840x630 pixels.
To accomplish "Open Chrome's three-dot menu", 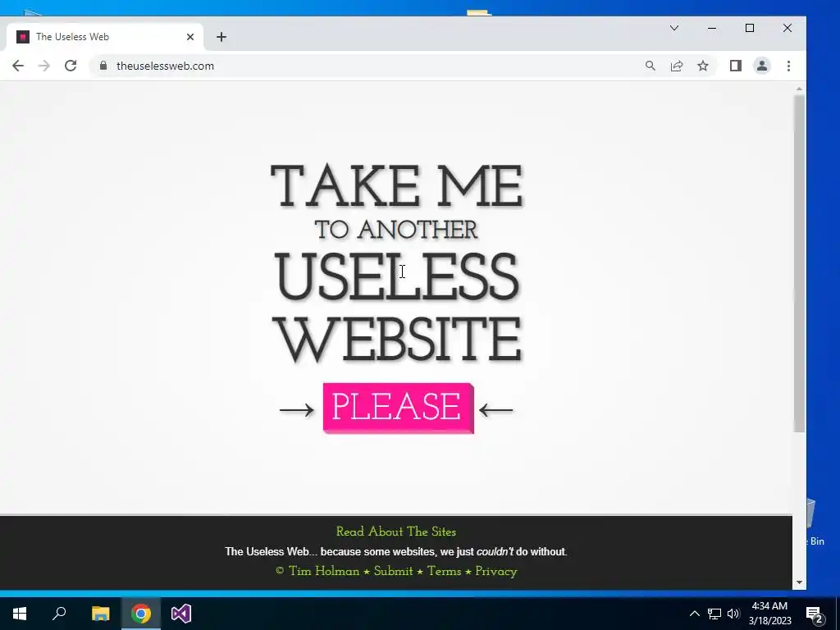I will click(x=788, y=66).
